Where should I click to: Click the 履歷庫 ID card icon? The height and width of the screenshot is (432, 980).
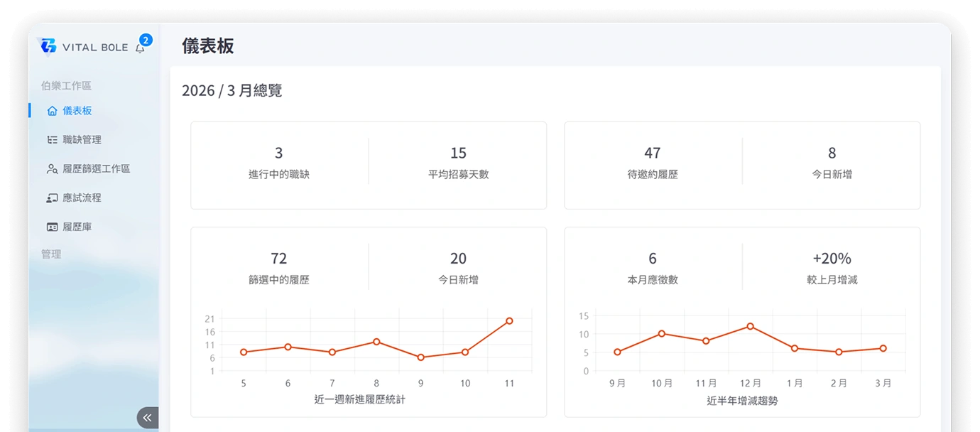pyautogui.click(x=52, y=227)
